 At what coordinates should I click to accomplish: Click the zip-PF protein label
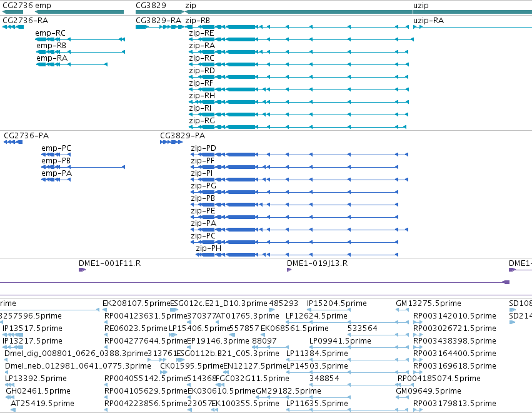pos(203,161)
